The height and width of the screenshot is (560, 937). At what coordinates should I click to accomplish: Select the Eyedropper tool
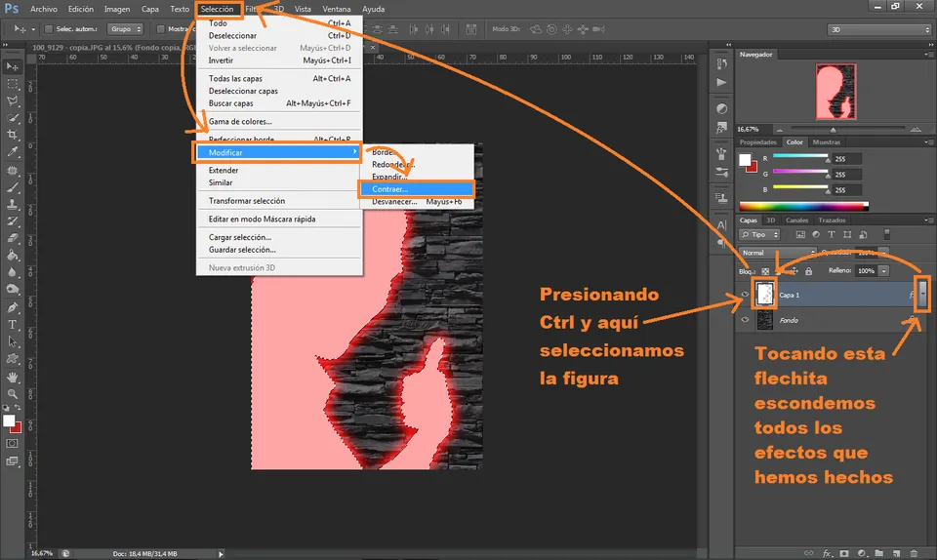pyautogui.click(x=13, y=152)
